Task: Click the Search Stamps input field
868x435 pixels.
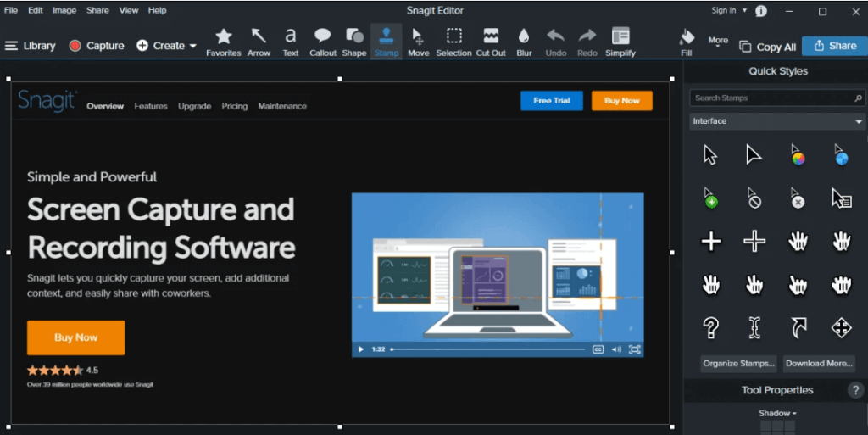Action: coord(776,98)
